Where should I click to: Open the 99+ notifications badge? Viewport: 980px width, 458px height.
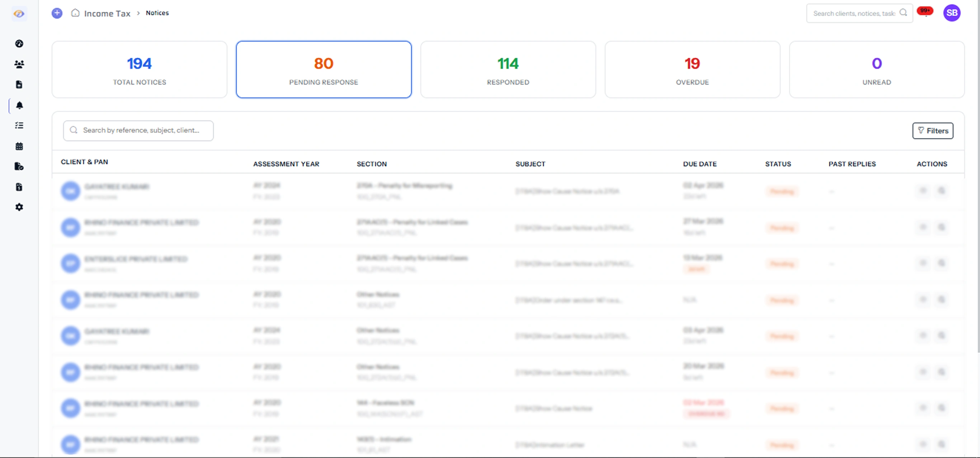(925, 11)
